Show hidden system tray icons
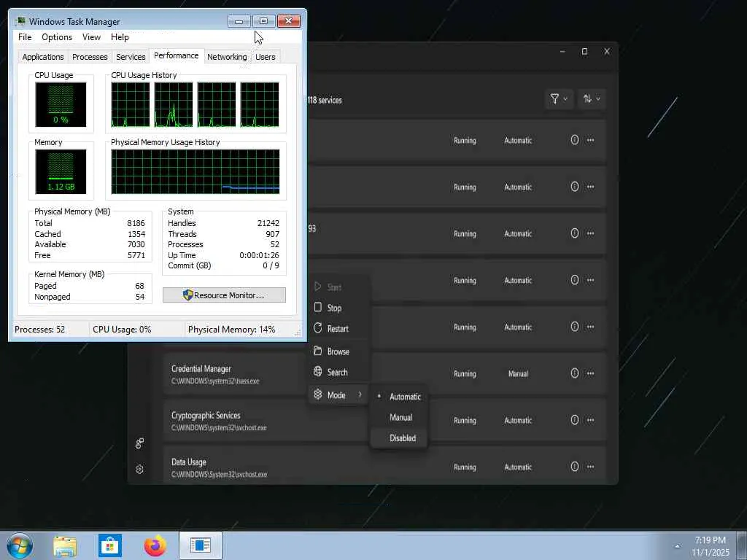 [x=677, y=546]
